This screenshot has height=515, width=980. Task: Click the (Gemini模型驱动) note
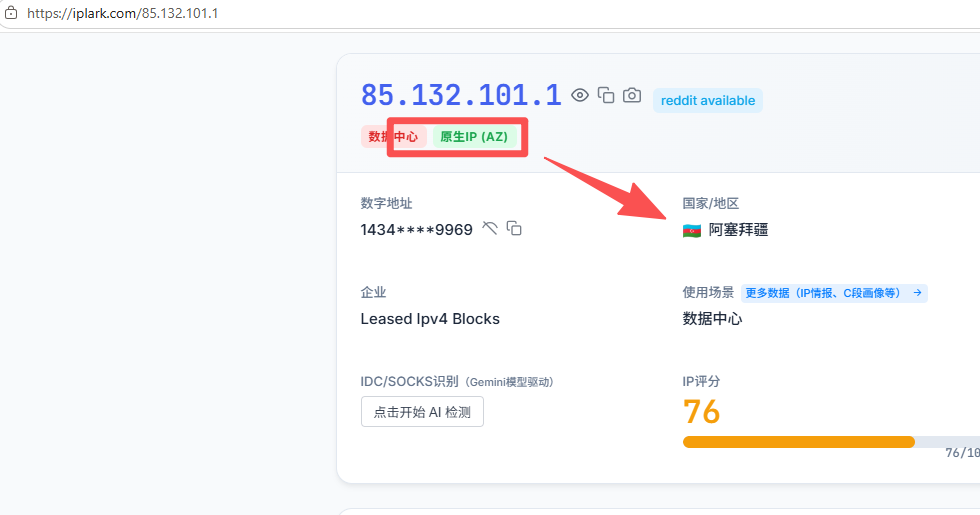point(509,382)
